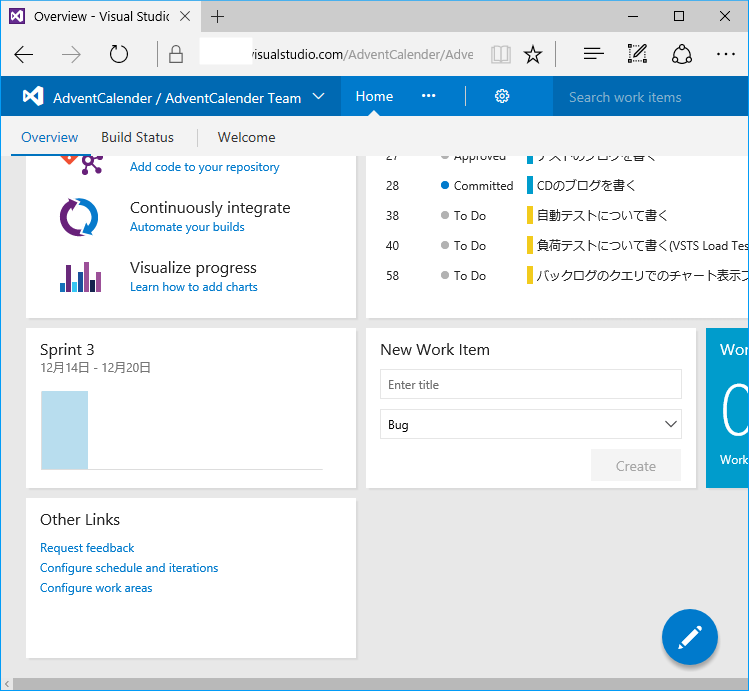Click the Sprint 3 title
This screenshot has width=749, height=691.
coord(67,350)
